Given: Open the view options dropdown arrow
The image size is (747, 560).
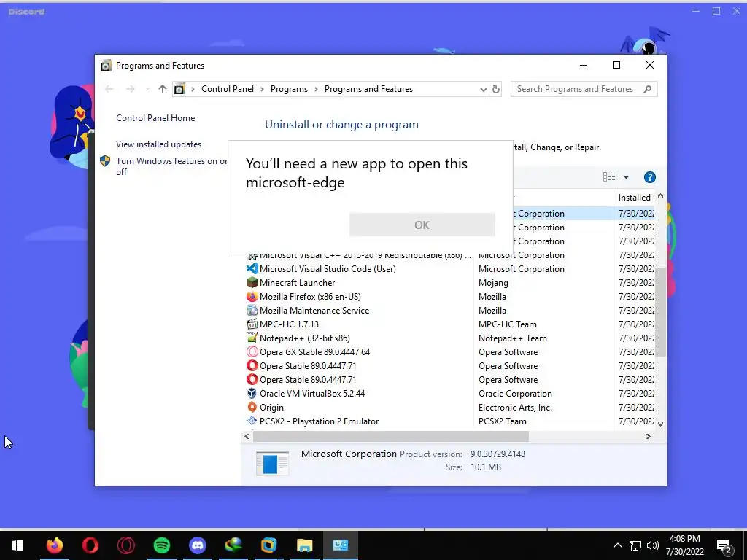Looking at the screenshot, I should (626, 177).
